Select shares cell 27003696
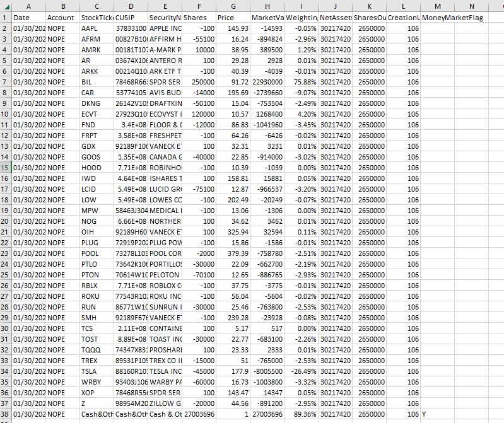The height and width of the screenshot is (423, 504). click(199, 414)
